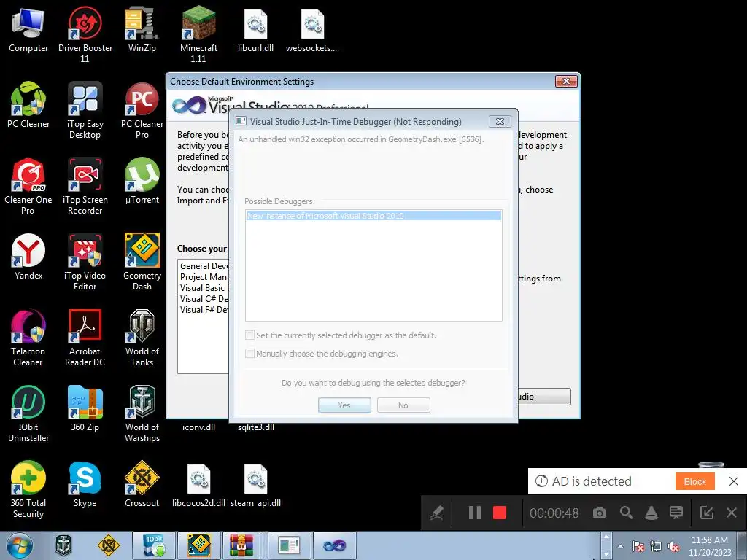Viewport: 747px width, 560px height.
Task: Dismiss the 'AD is detected' notification
Action: tap(734, 481)
